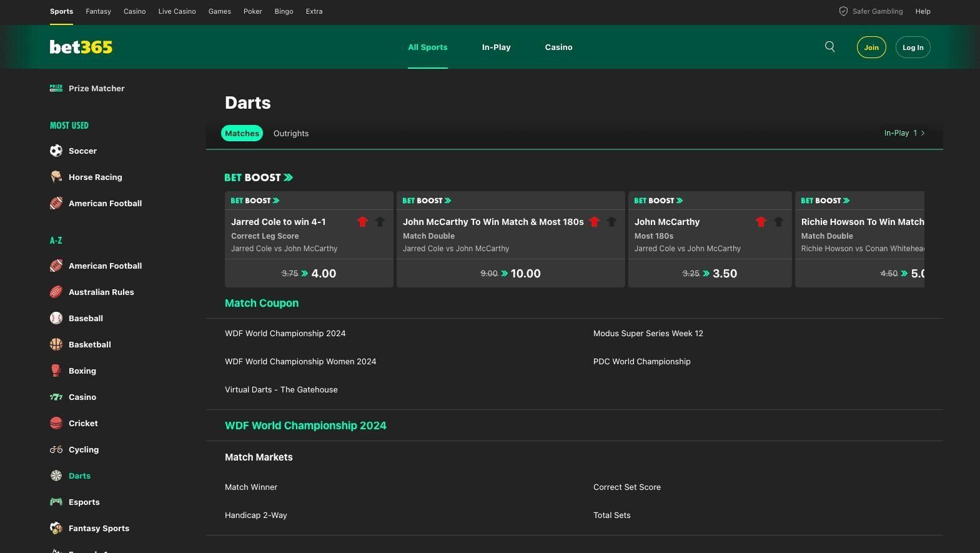The height and width of the screenshot is (553, 980).
Task: Click black shirt icon on Match & Most 180s card
Action: pos(611,222)
